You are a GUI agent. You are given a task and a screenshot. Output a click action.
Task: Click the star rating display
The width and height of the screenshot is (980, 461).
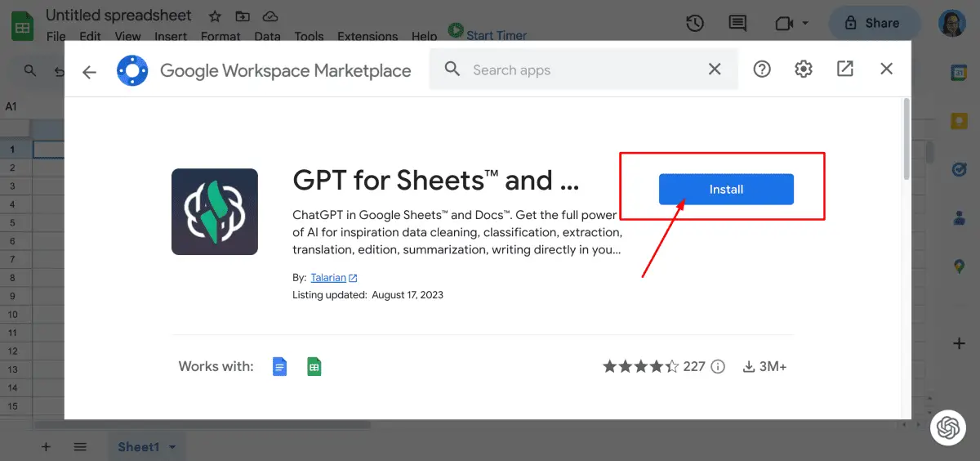pyautogui.click(x=640, y=366)
